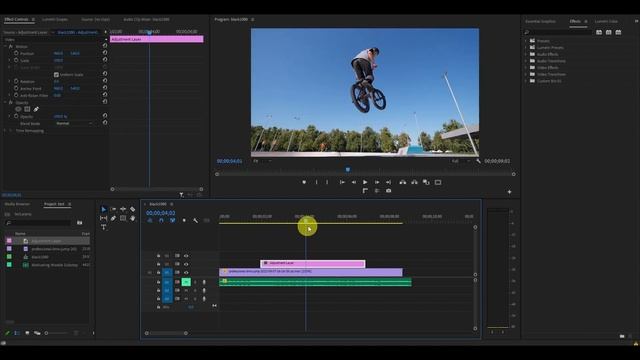Expand the Time Remapping group

pyautogui.click(x=5, y=131)
